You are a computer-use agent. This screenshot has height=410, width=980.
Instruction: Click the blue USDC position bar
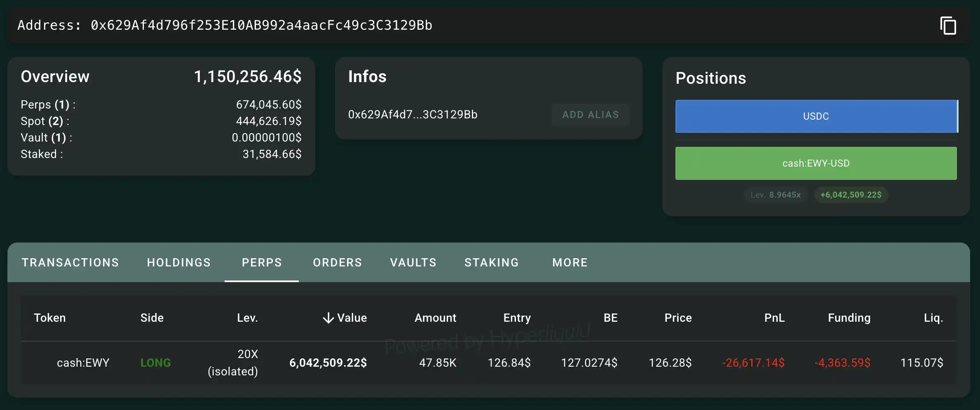pyautogui.click(x=816, y=116)
